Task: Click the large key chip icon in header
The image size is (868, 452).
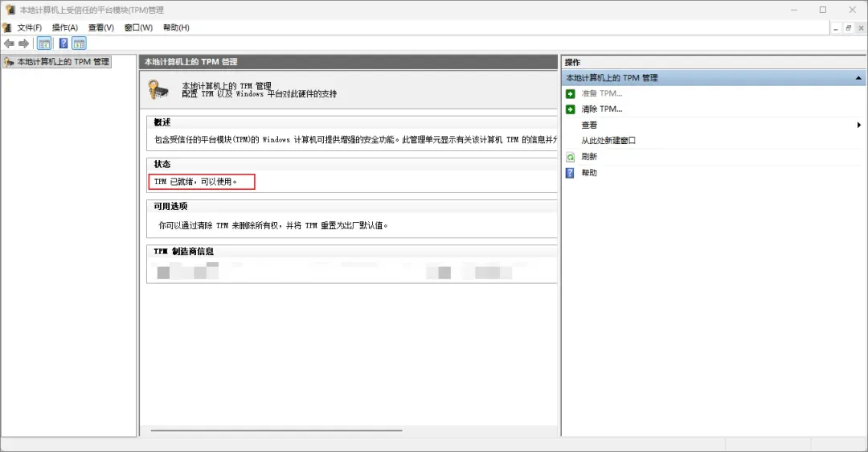Action: point(158,90)
